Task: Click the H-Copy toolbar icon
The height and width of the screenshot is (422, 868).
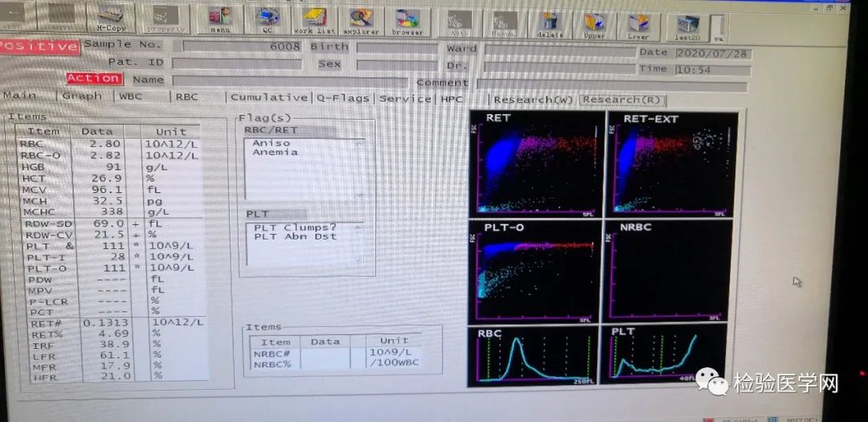Action: point(111,18)
